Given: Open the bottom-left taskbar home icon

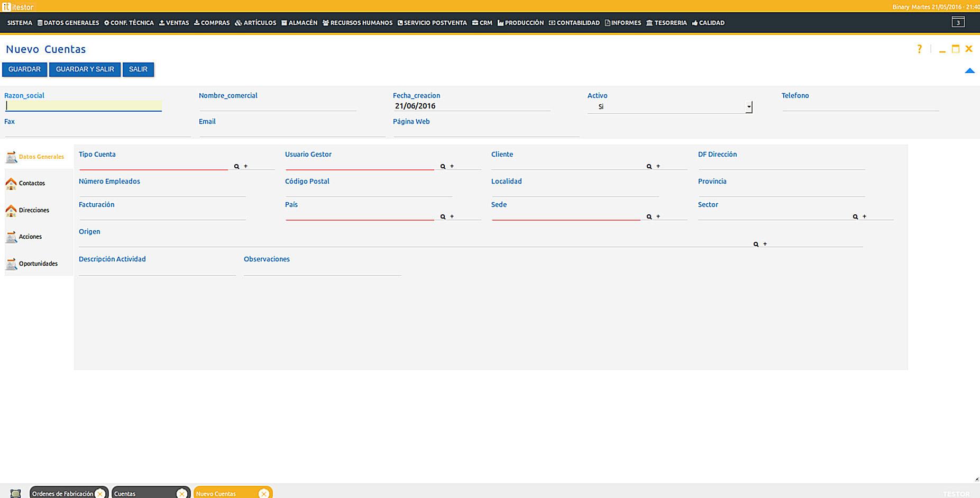Looking at the screenshot, I should (x=15, y=493).
